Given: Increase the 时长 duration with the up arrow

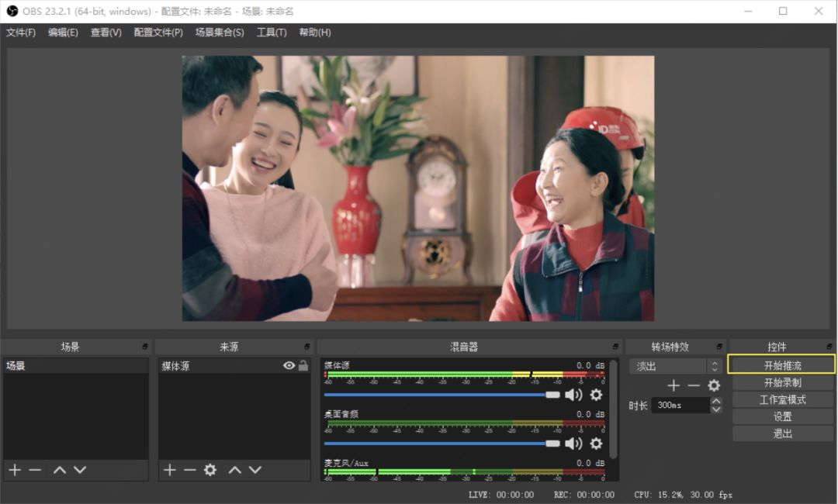Looking at the screenshot, I should (716, 401).
